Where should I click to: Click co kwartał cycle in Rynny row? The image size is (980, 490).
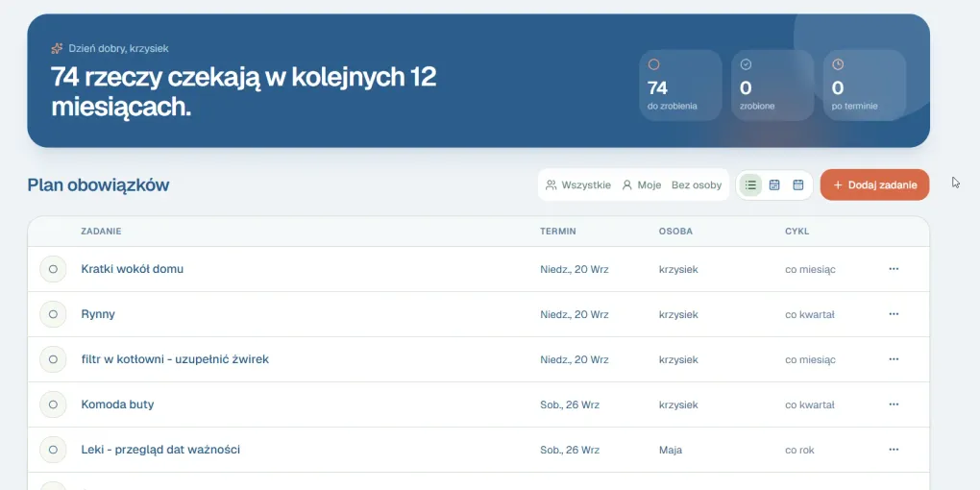coord(809,314)
